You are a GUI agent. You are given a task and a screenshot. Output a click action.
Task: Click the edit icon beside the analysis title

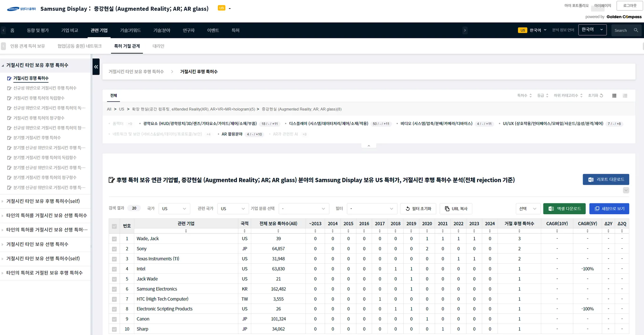click(111, 180)
